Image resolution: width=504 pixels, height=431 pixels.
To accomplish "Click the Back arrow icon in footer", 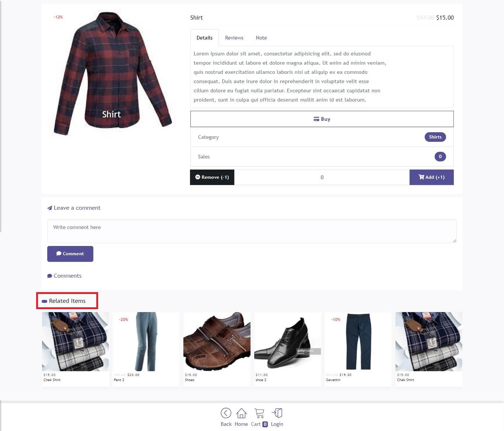I will click(226, 413).
